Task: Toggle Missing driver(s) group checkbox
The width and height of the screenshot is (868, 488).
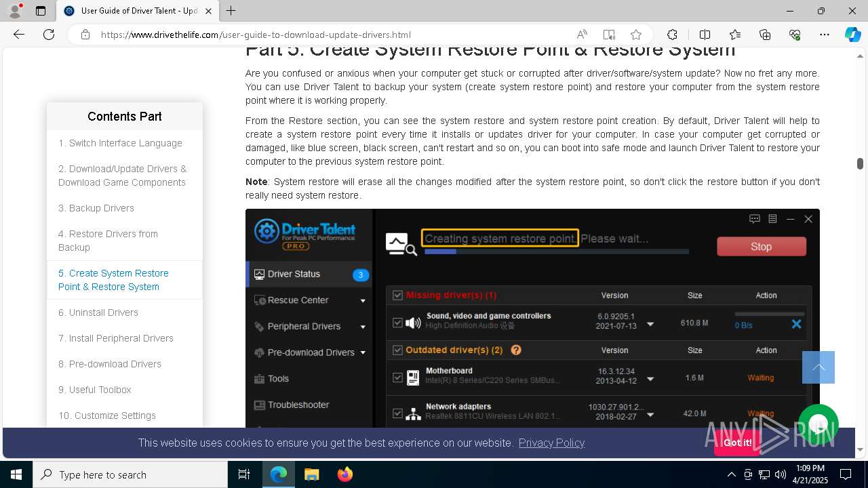Action: coord(397,296)
